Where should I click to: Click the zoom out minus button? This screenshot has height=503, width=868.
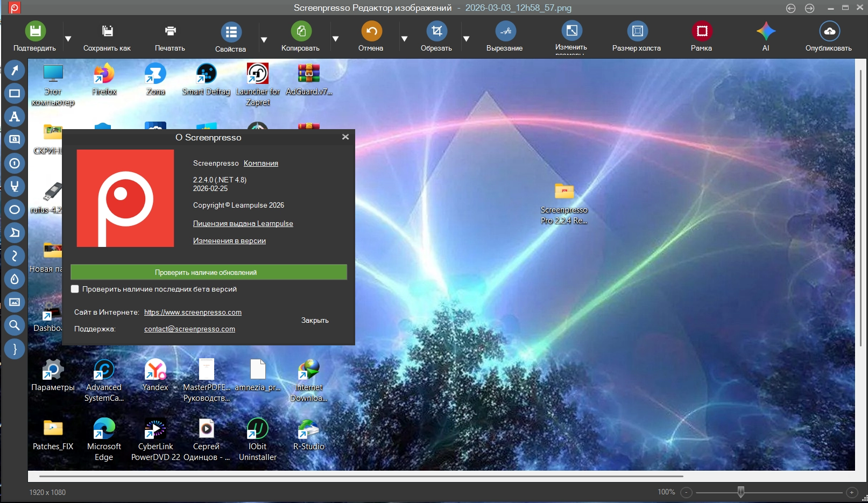[x=686, y=492]
